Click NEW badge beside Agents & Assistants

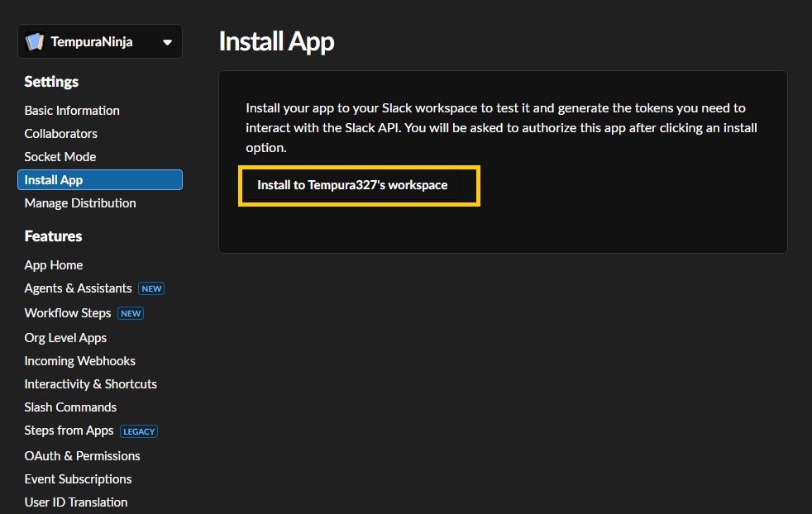pyautogui.click(x=151, y=289)
